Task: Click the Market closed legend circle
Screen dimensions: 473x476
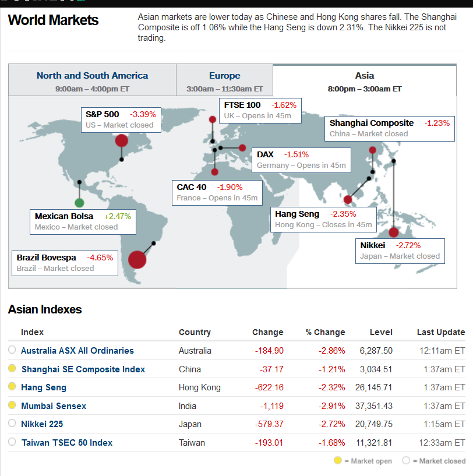Action: point(406,460)
